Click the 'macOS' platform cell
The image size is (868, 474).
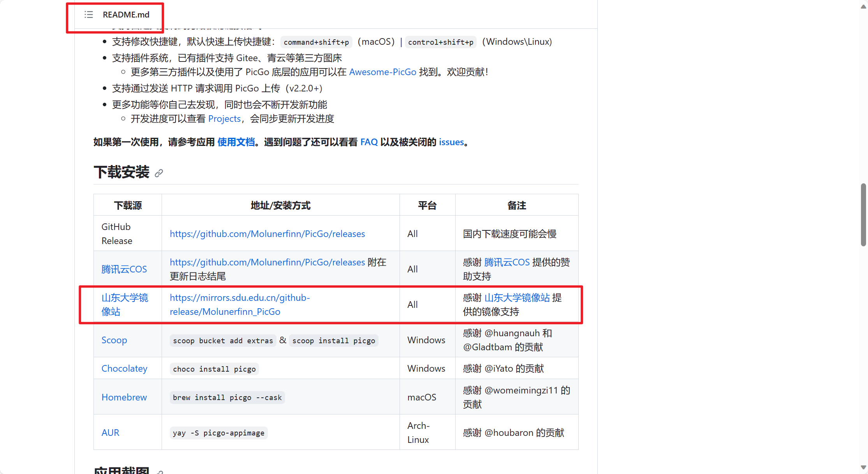pyautogui.click(x=428, y=397)
